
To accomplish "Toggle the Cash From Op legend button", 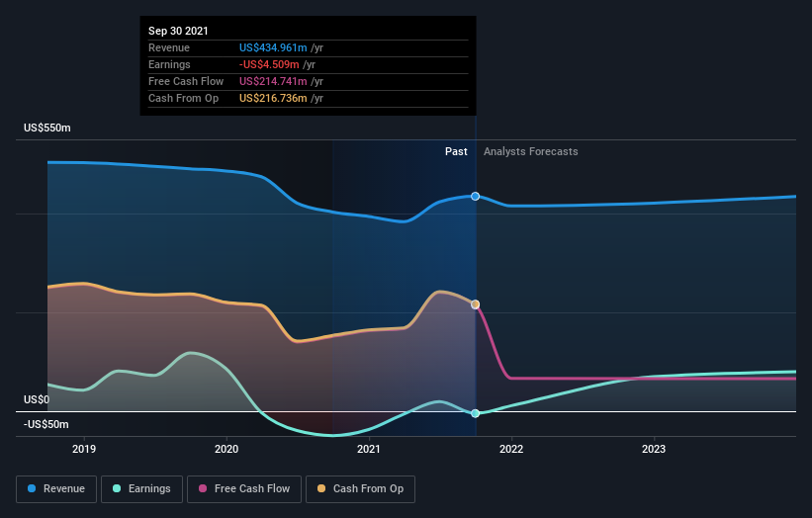I will click(360, 488).
